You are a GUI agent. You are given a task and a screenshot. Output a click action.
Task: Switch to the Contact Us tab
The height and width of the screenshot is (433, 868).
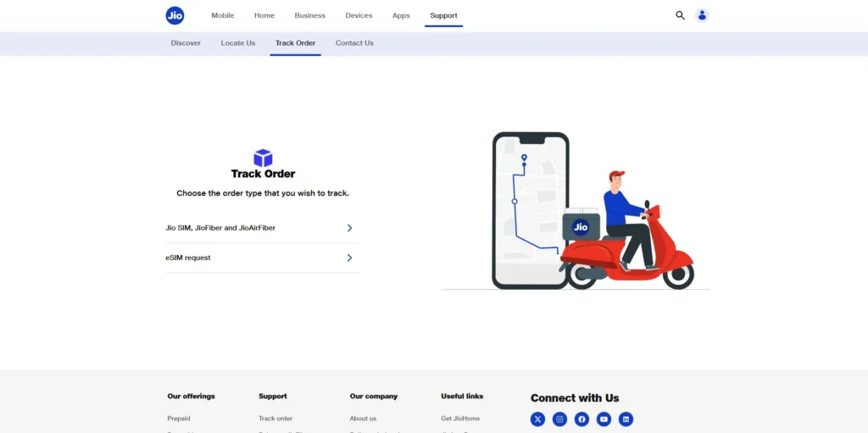tap(354, 43)
